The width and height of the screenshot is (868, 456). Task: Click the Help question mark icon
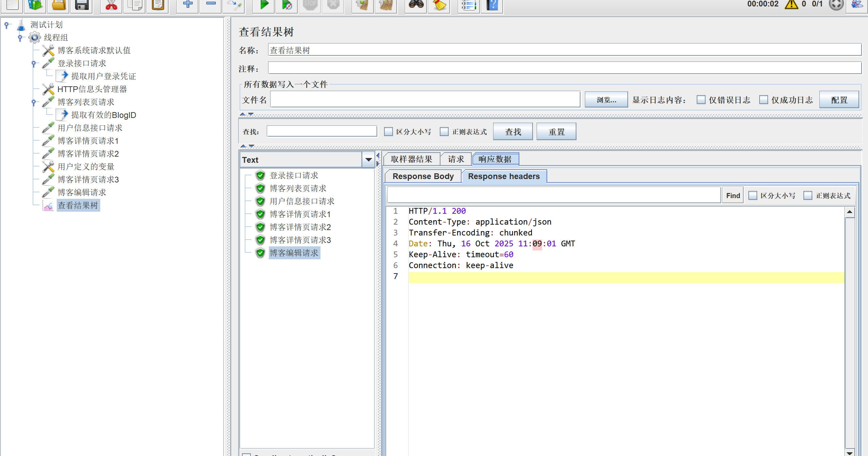(492, 5)
